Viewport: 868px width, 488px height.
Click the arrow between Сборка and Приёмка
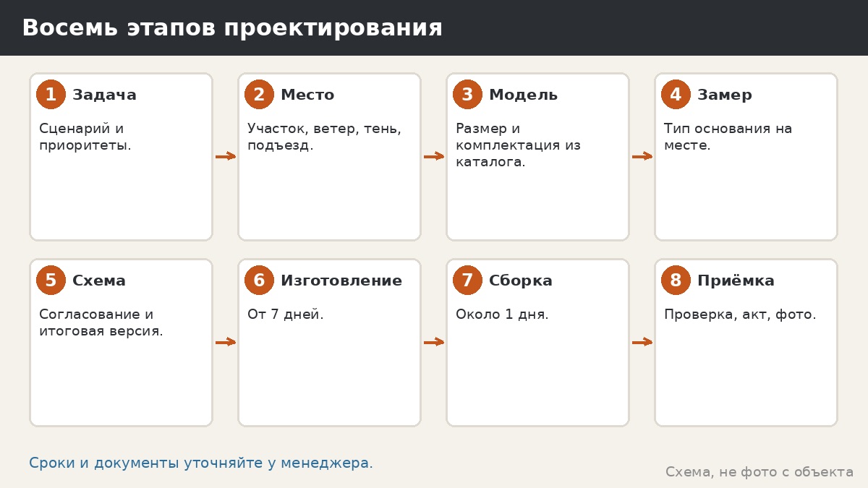click(642, 342)
